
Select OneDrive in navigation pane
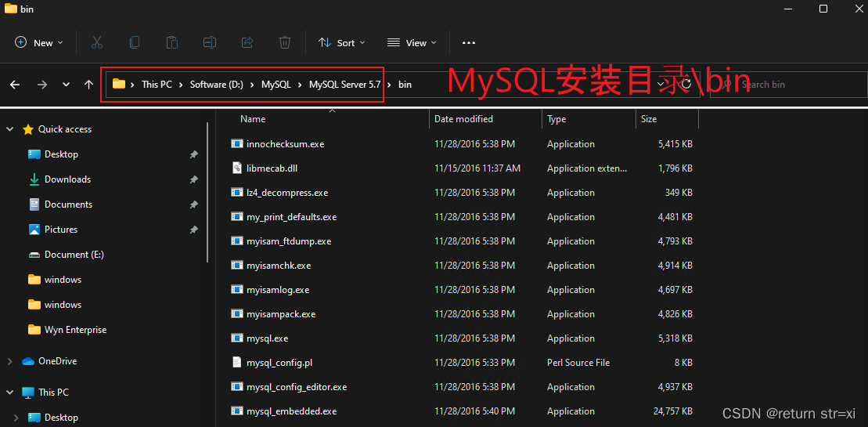(x=58, y=361)
